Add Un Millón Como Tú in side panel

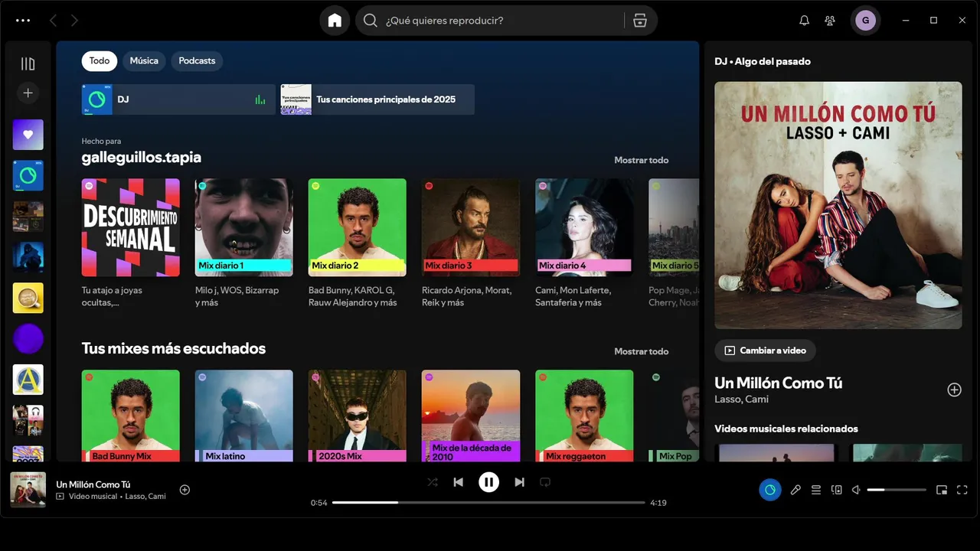coord(954,390)
